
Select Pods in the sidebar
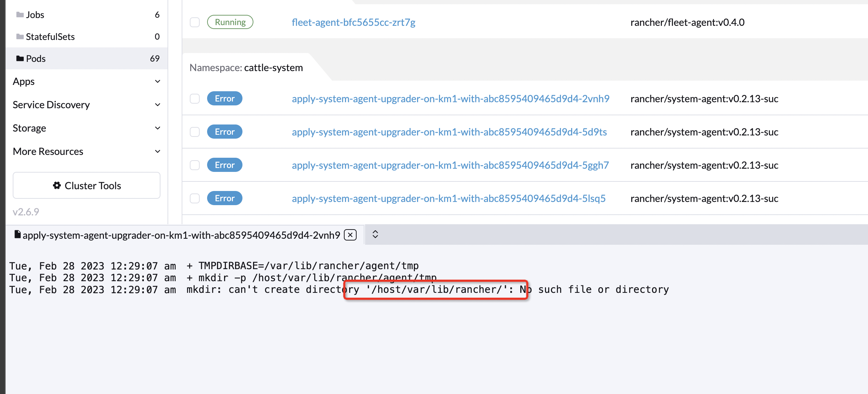pos(35,58)
